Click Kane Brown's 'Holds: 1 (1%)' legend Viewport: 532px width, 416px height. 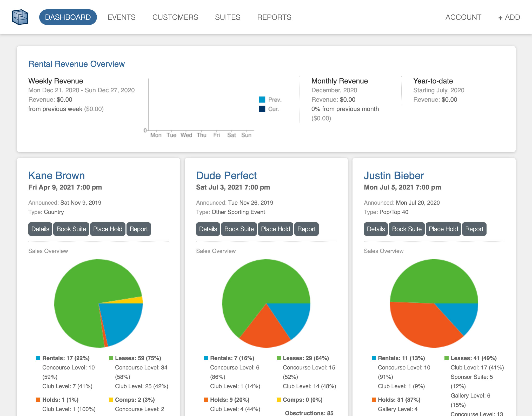click(x=57, y=400)
